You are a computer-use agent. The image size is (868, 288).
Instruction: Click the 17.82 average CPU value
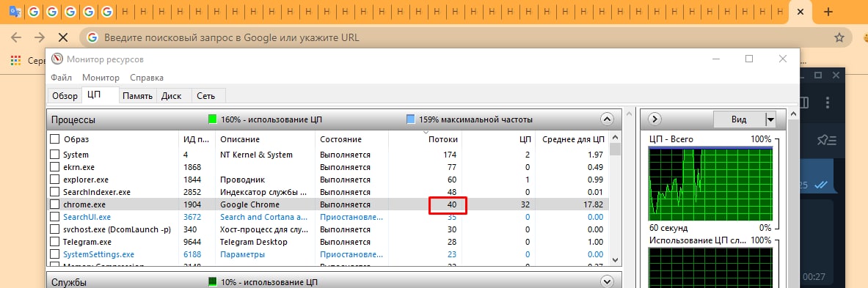coord(594,204)
